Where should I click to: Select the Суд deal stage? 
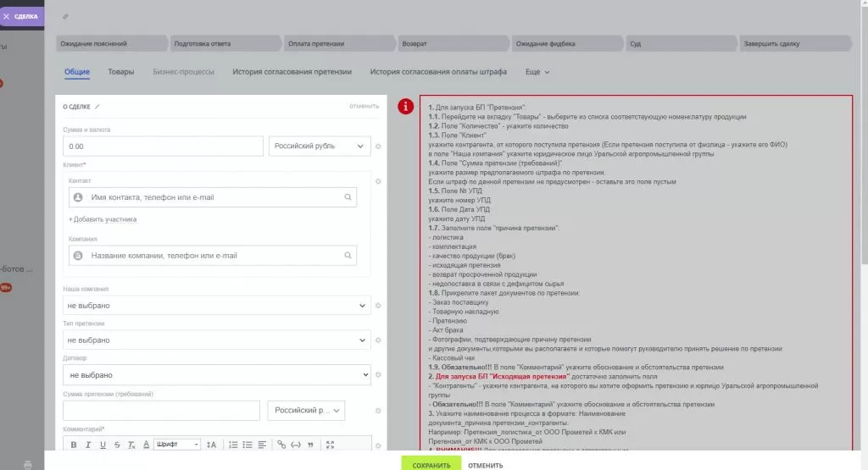click(x=678, y=42)
